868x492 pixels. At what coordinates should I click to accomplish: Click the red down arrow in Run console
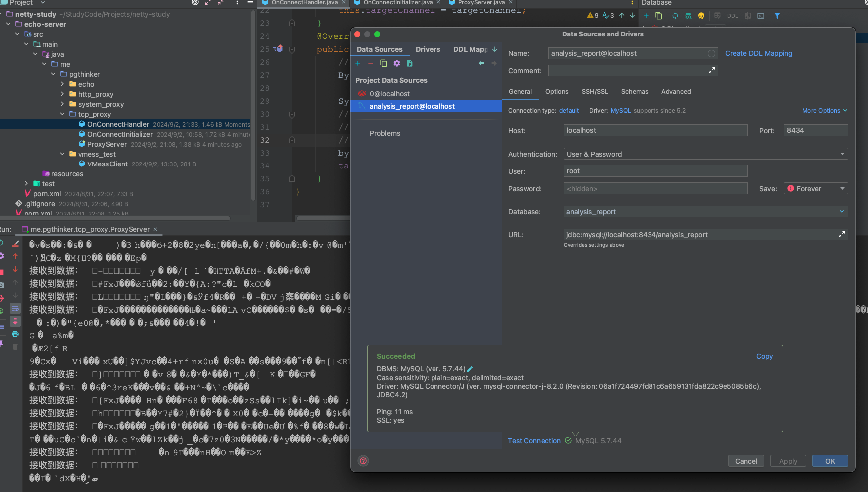pyautogui.click(x=15, y=269)
